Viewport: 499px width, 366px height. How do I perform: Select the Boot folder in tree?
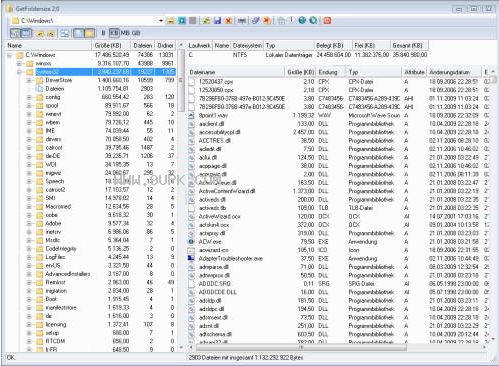pyautogui.click(x=51, y=299)
